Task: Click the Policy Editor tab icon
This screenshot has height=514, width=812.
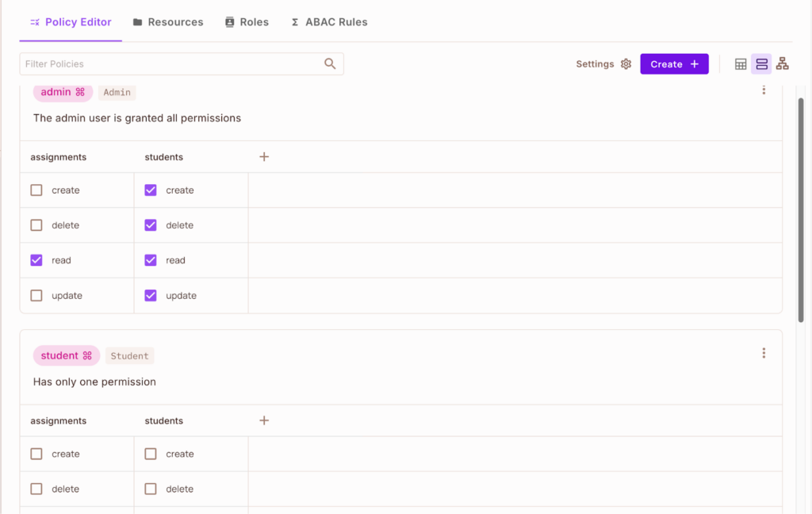Action: [33, 22]
